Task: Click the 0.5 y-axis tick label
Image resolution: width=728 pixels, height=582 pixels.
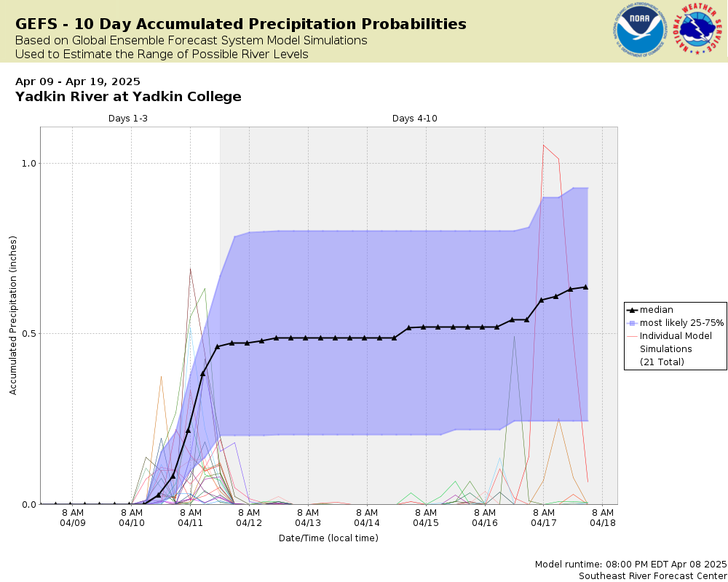Action: pyautogui.click(x=29, y=334)
